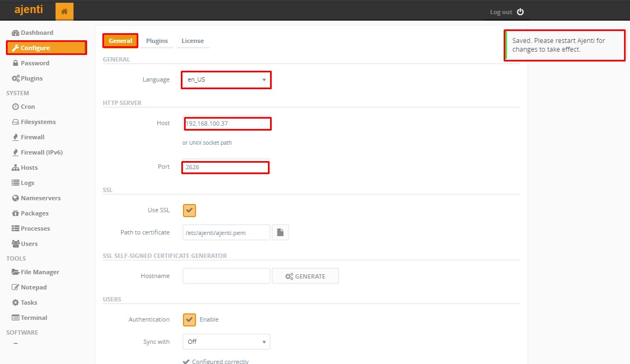Click the Processes list icon
This screenshot has width=630, height=364.
point(15,229)
